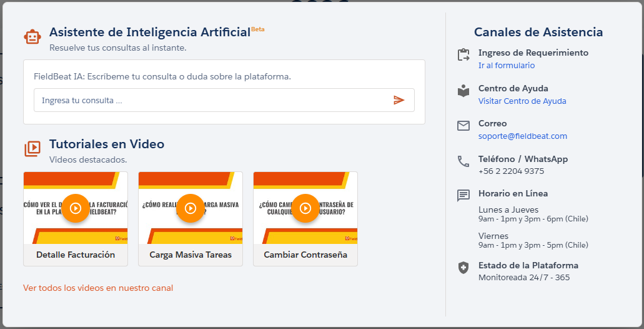Click the send arrow icon in query box
The width and height of the screenshot is (644, 329).
(x=399, y=100)
